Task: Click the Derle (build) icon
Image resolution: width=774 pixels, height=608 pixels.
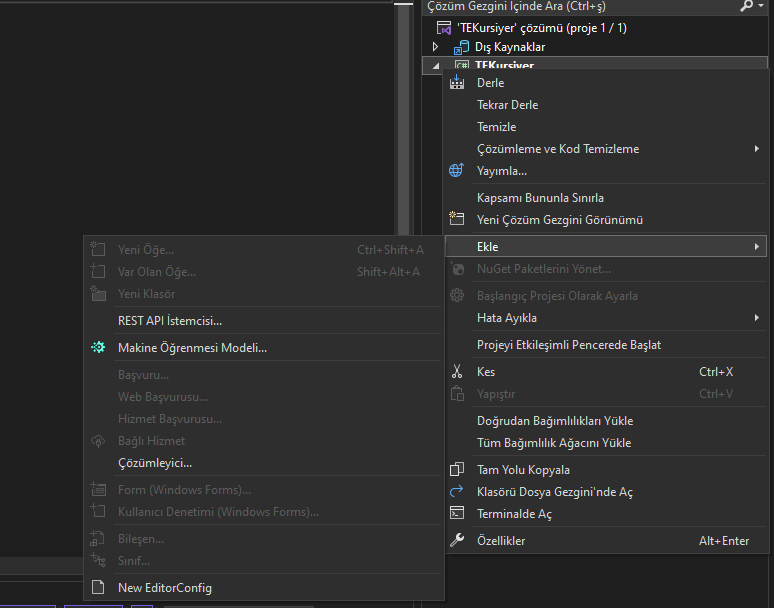Action: tap(457, 83)
